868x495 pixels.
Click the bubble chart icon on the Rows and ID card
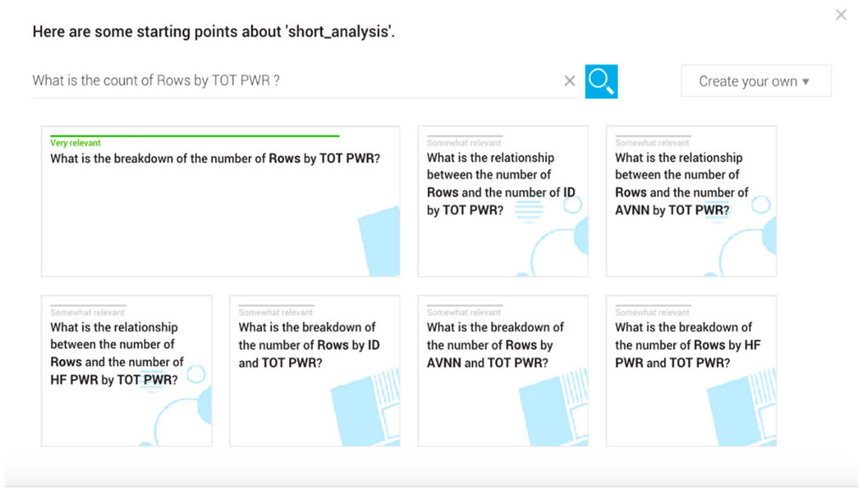pos(559,242)
